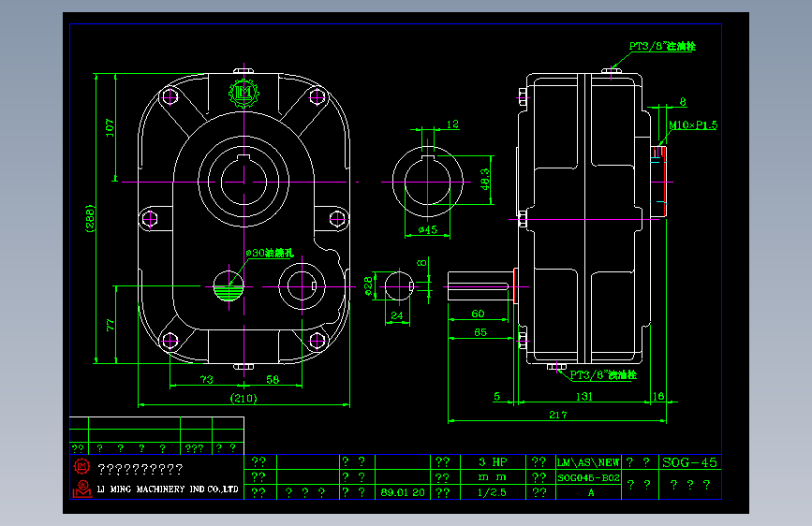Click the SOG-45 model name in title block

690,462
